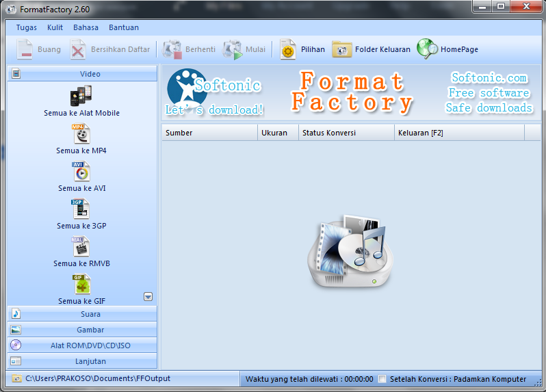Click the FFOutput path in status bar
The height and width of the screenshot is (392, 546).
click(x=98, y=378)
